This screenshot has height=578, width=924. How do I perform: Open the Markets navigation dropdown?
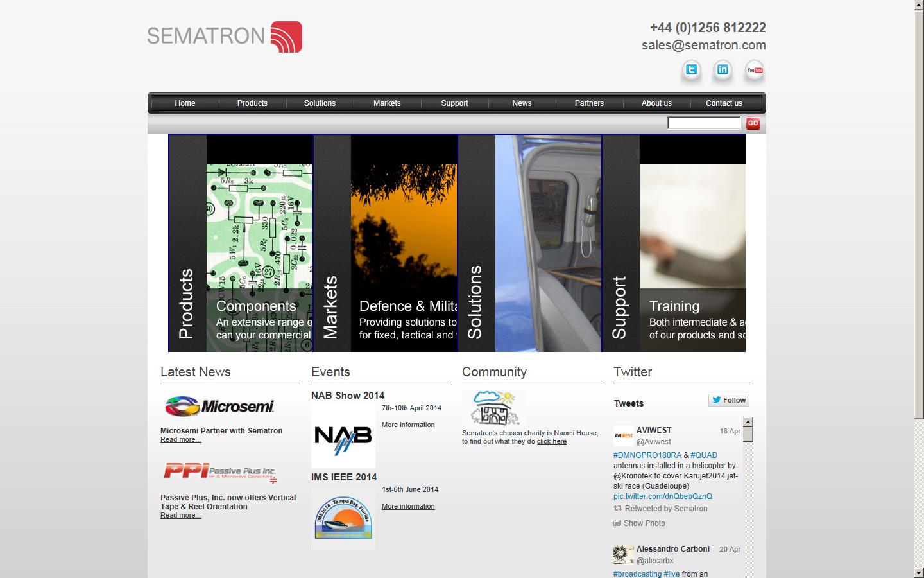387,103
